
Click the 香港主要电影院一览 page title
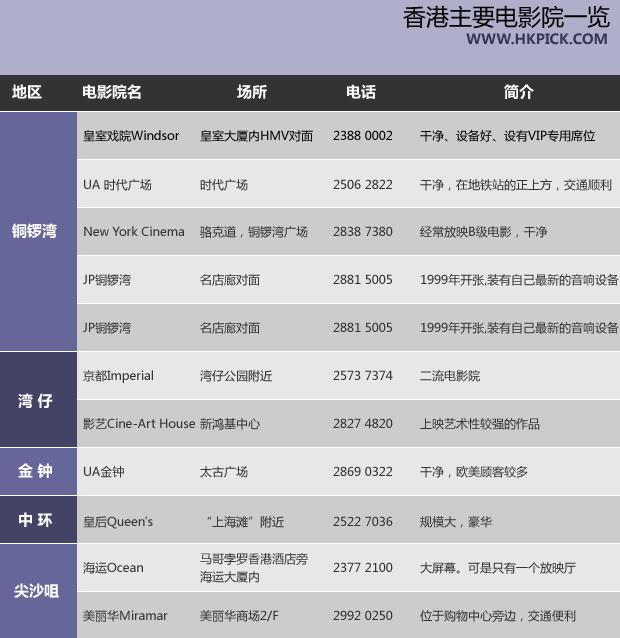coord(505,17)
